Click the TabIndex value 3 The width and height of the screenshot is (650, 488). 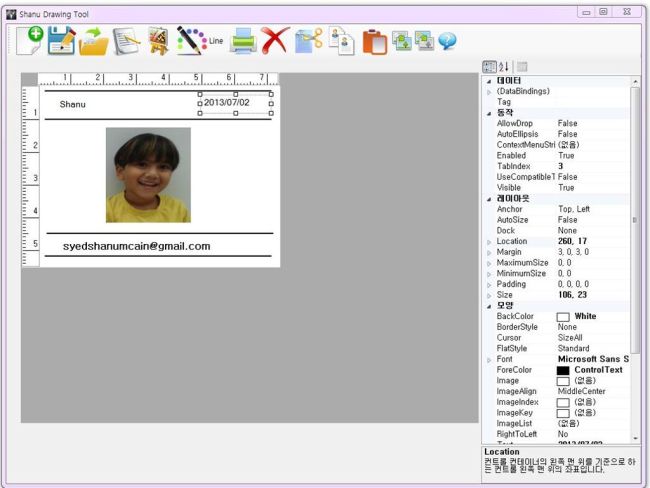point(560,167)
